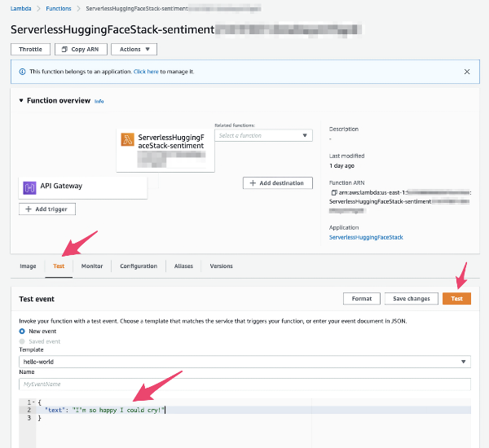Screen dimensions: 489x448
Task: Click the plus icon on Add trigger
Action: click(29, 209)
